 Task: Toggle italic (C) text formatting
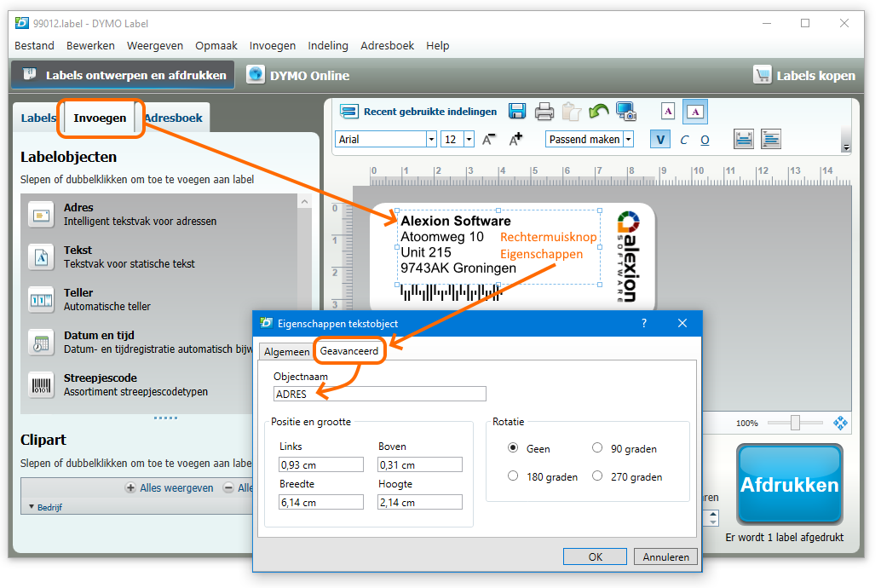[684, 140]
